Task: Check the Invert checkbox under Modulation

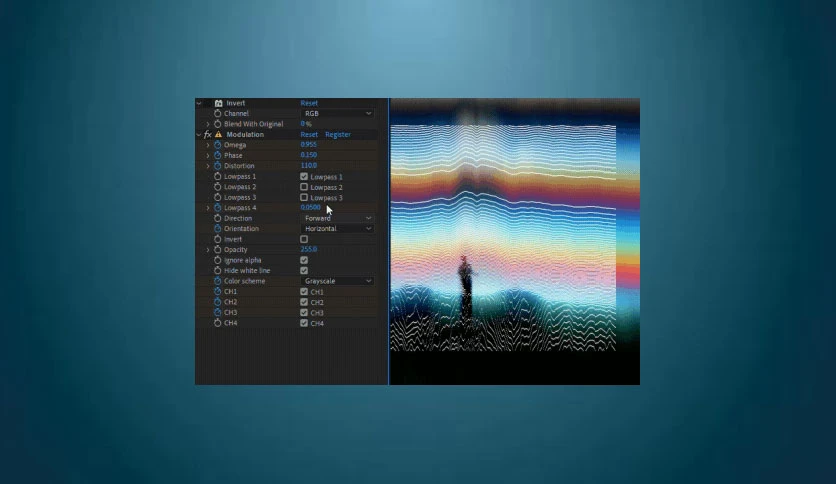Action: click(304, 239)
